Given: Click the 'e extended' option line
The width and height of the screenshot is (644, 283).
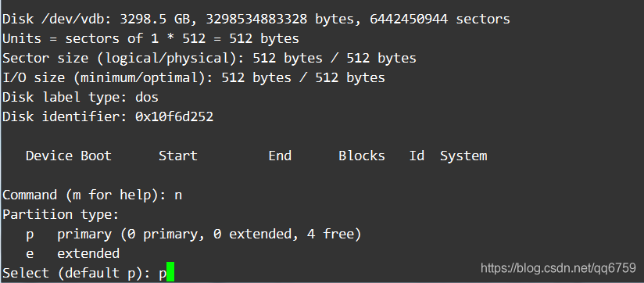Looking at the screenshot, I should point(73,254).
